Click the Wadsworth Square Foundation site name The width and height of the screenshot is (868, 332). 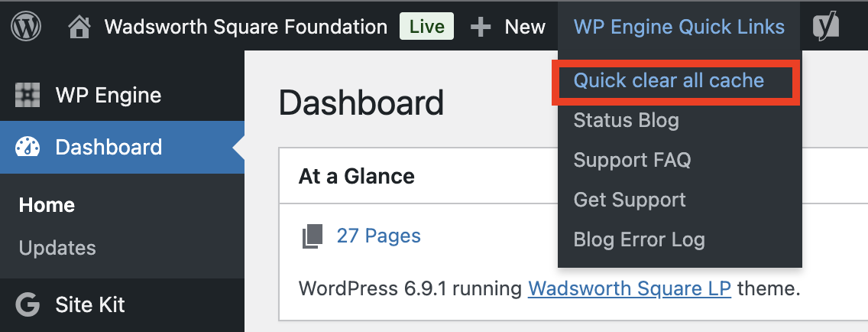click(x=245, y=28)
